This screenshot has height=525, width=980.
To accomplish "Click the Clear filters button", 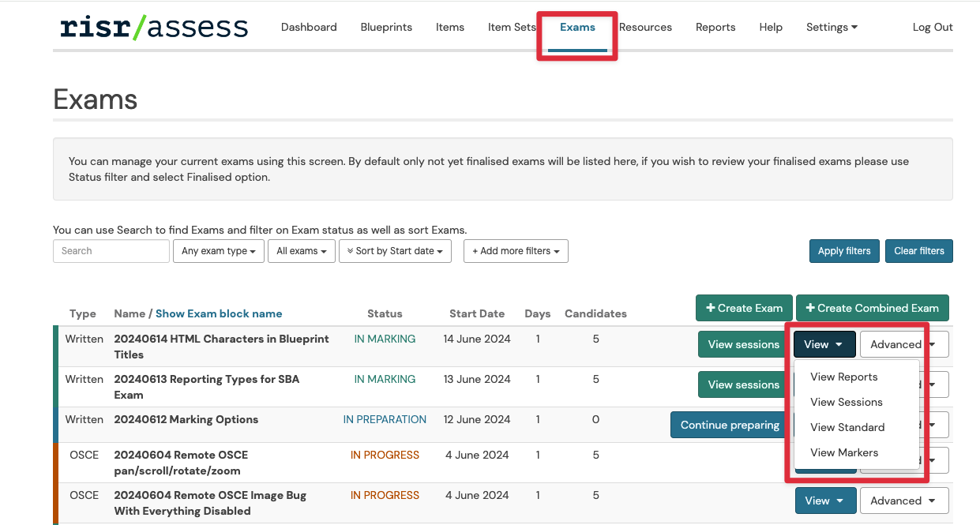I will (918, 251).
